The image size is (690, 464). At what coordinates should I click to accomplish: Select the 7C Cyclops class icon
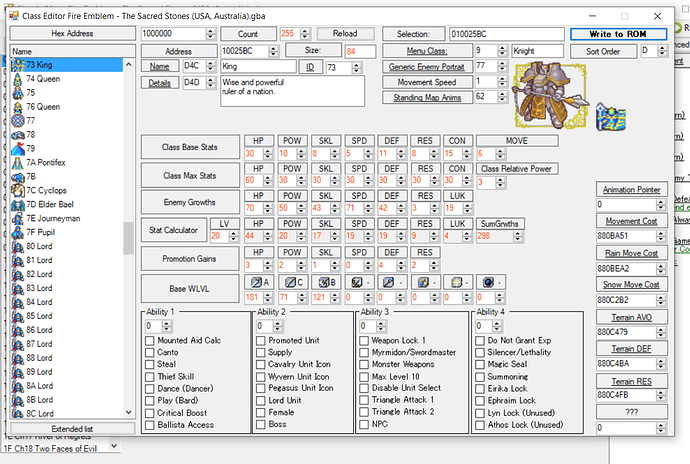pyautogui.click(x=18, y=190)
